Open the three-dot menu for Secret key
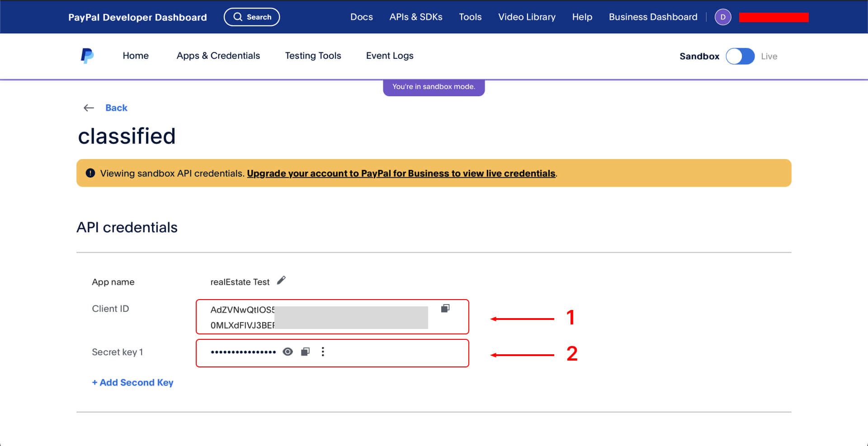This screenshot has width=868, height=446. coord(323,352)
